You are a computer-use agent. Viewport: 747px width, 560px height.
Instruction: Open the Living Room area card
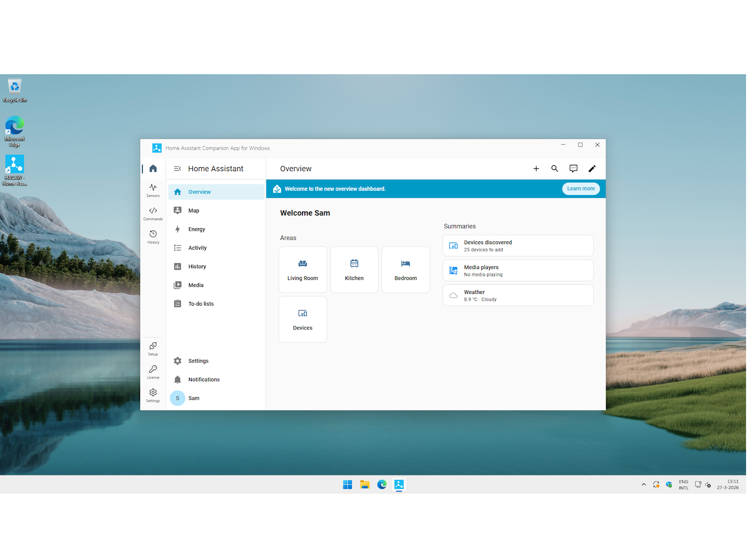coord(303,270)
